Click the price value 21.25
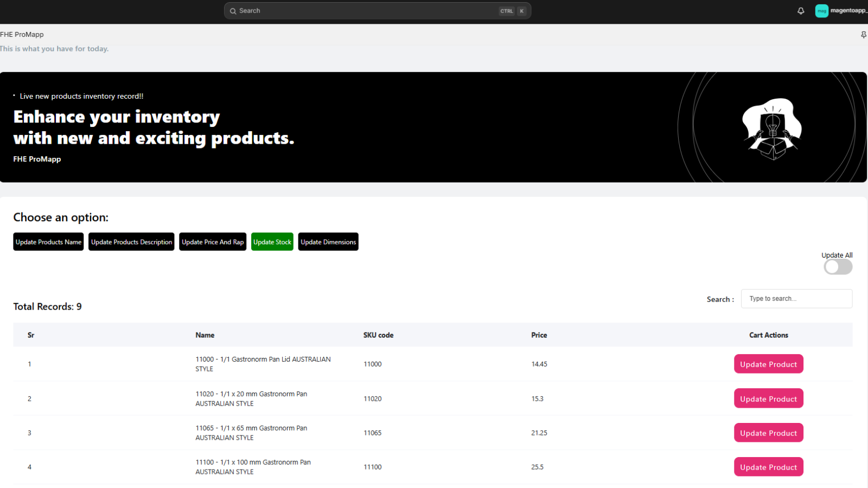Screen dimensions: 868x488 coord(539,433)
